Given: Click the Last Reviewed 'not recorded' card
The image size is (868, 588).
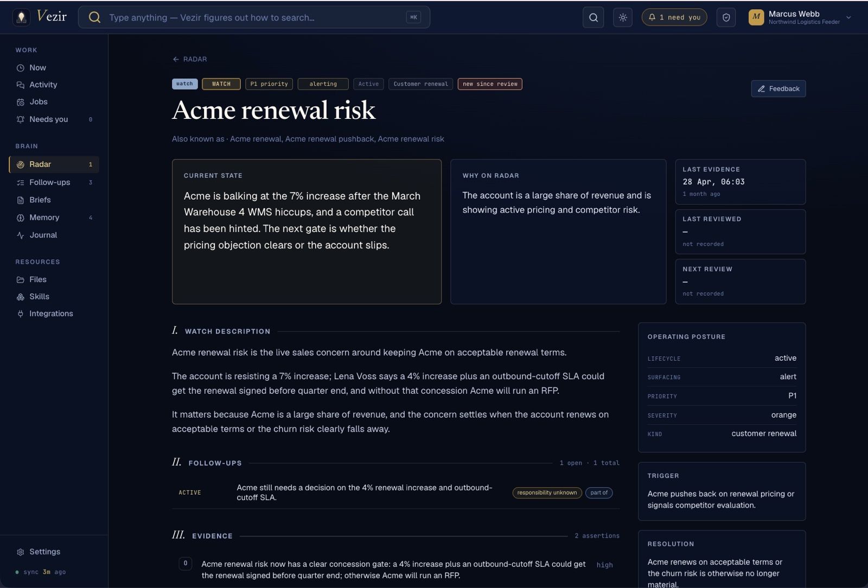Looking at the screenshot, I should (x=740, y=232).
